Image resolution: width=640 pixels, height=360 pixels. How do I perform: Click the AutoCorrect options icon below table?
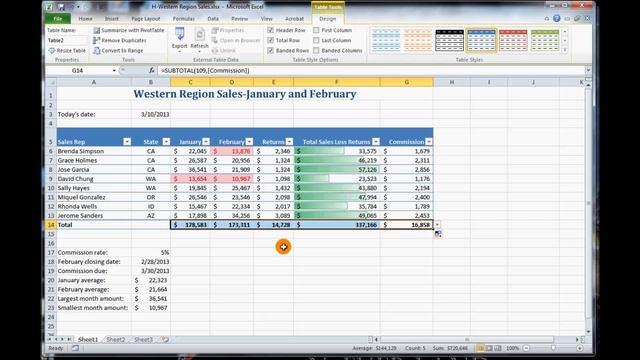click(x=438, y=234)
